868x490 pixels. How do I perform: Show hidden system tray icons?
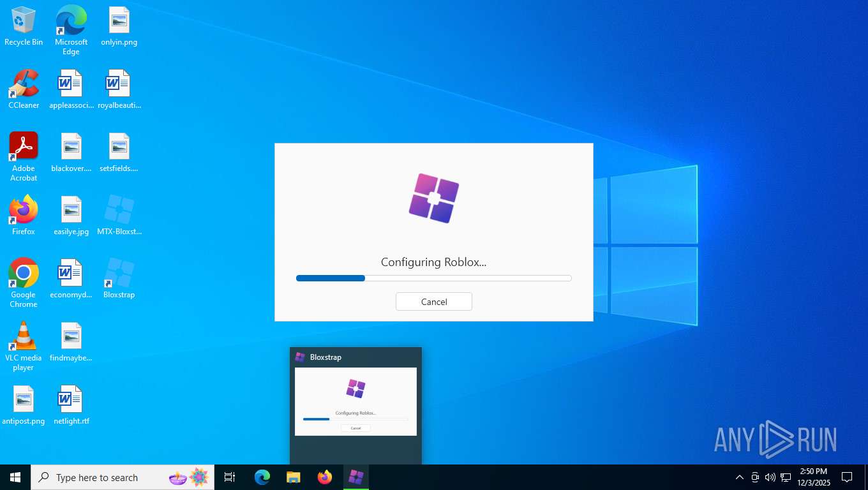740,477
